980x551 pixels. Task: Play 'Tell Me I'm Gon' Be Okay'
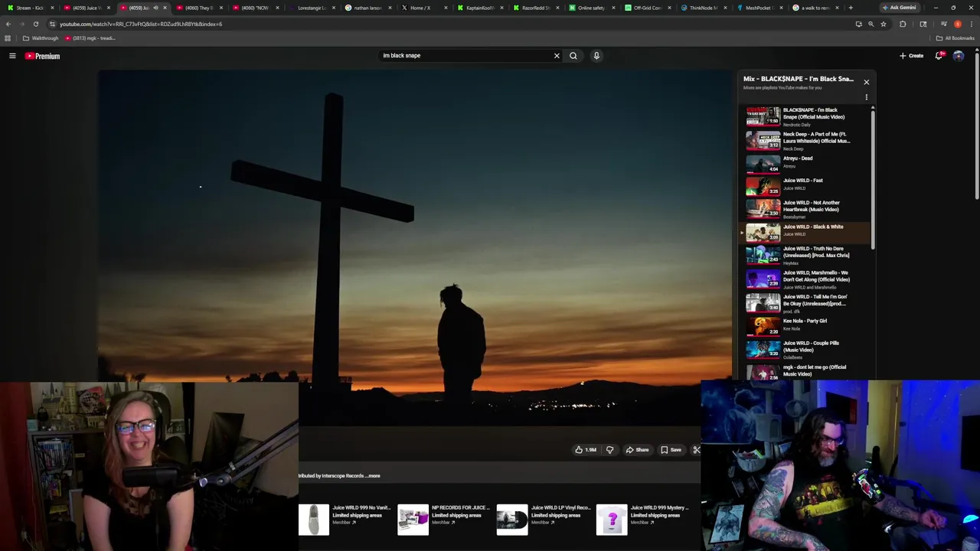tap(805, 303)
